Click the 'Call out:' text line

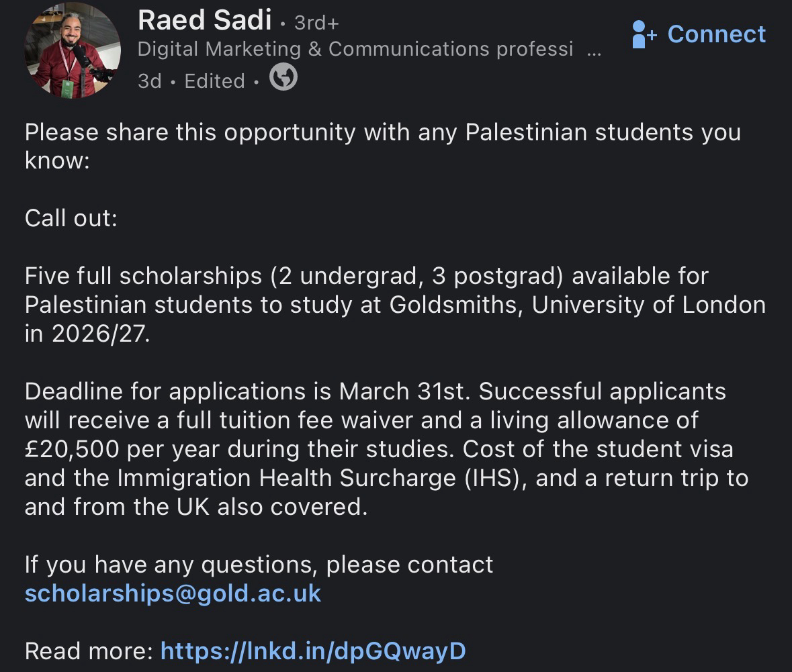[x=71, y=218]
